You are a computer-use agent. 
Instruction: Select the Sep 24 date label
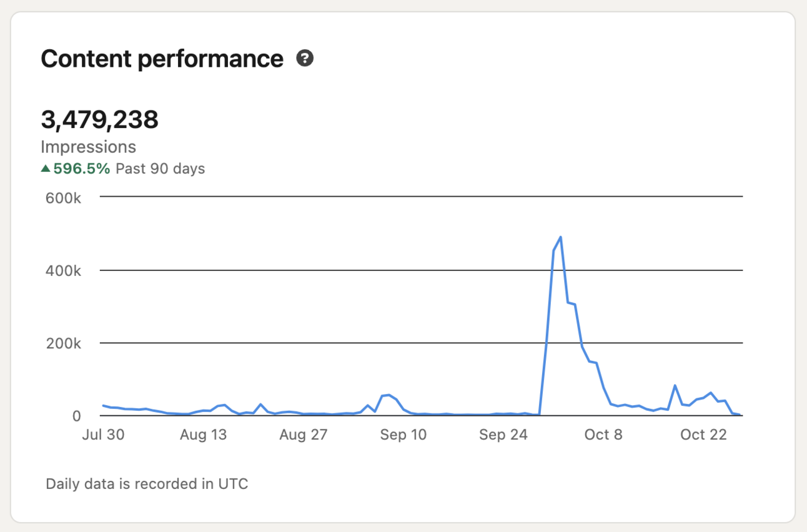(x=503, y=434)
